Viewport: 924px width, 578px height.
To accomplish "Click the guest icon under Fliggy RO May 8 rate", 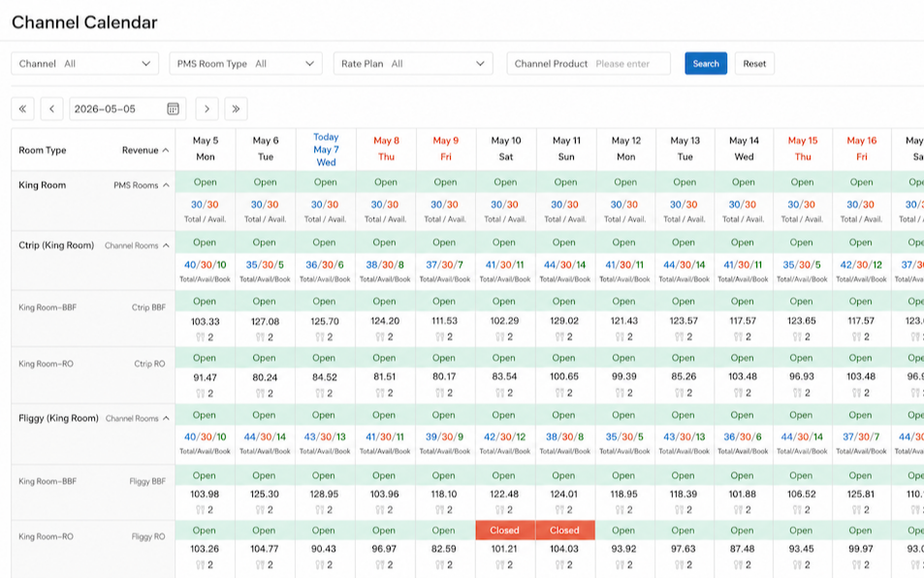I will 380,565.
